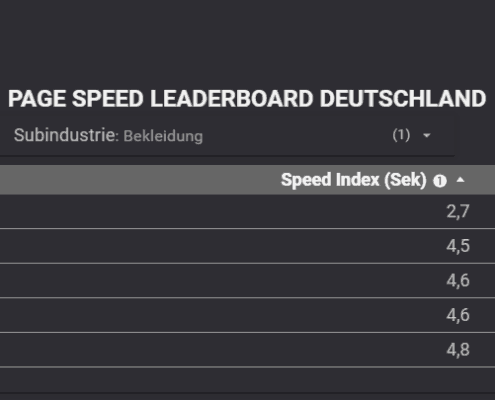The height and width of the screenshot is (400, 495).
Task: Click the sort arrow in Speed Index header
Action: click(x=460, y=180)
